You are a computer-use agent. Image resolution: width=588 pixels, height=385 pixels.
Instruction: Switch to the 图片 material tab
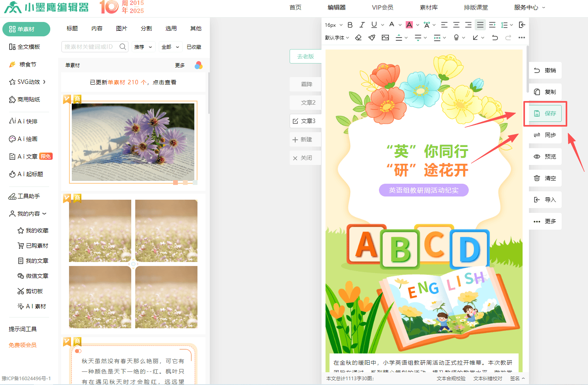pos(122,28)
